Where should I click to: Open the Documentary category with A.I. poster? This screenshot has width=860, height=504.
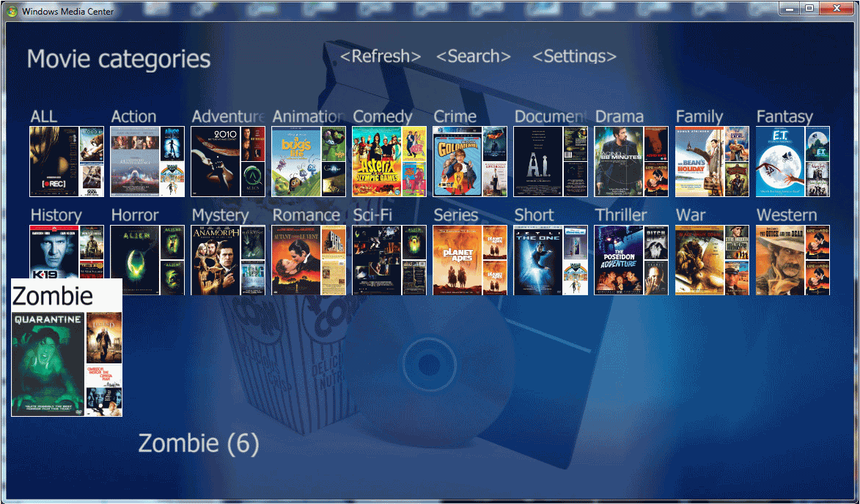(x=550, y=162)
